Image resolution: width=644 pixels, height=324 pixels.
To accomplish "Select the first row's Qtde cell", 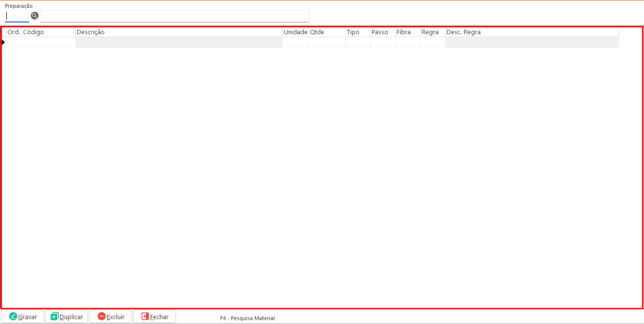I will pyautogui.click(x=327, y=43).
